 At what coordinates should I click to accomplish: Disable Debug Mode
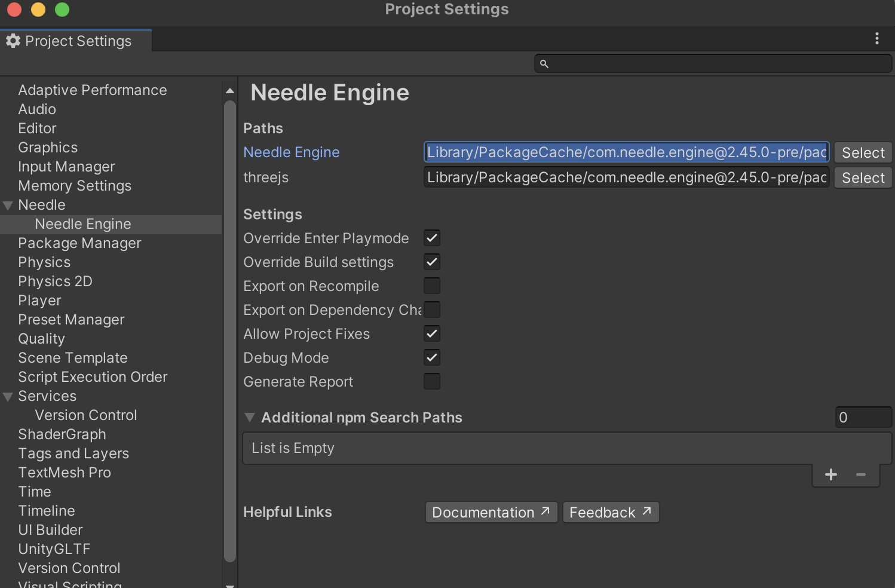431,357
